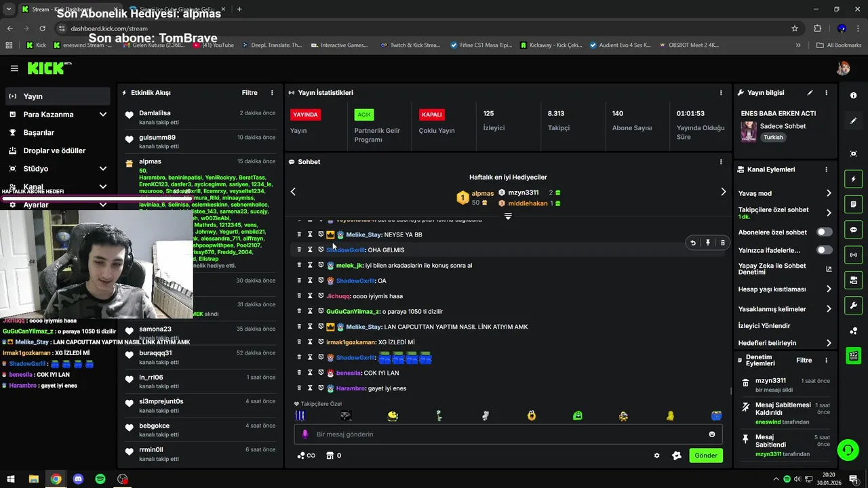Timeout user Harambro with hourglass icon

[x=310, y=388]
